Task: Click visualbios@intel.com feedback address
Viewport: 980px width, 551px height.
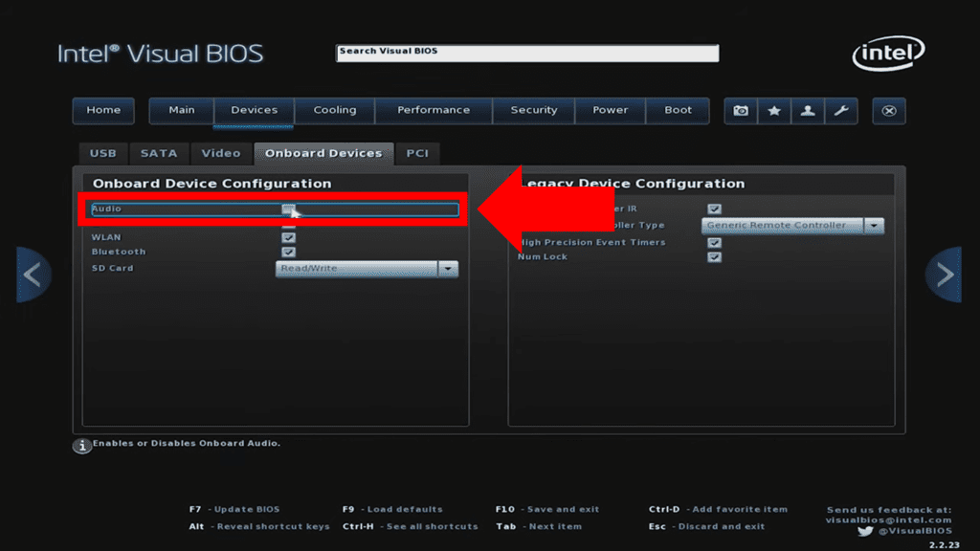Action: point(889,519)
